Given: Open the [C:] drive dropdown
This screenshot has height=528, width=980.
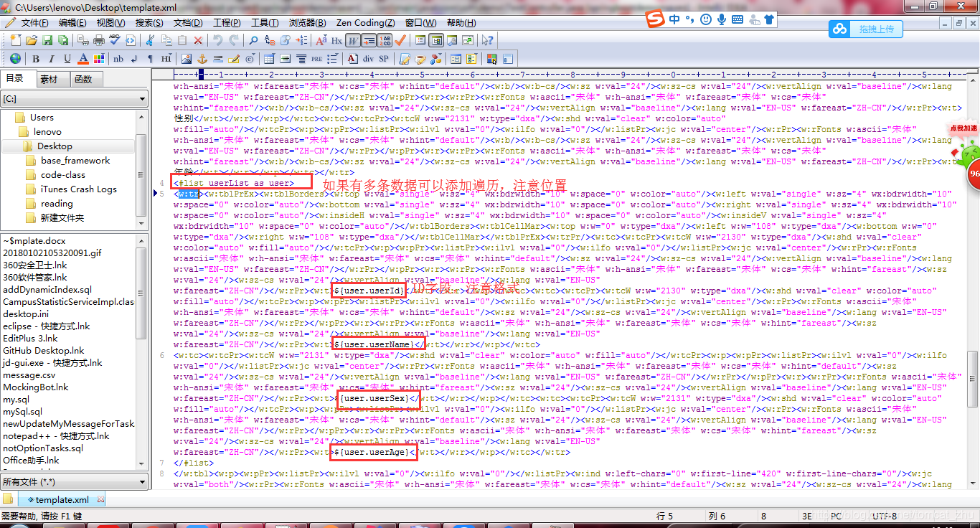Looking at the screenshot, I should click(x=74, y=98).
